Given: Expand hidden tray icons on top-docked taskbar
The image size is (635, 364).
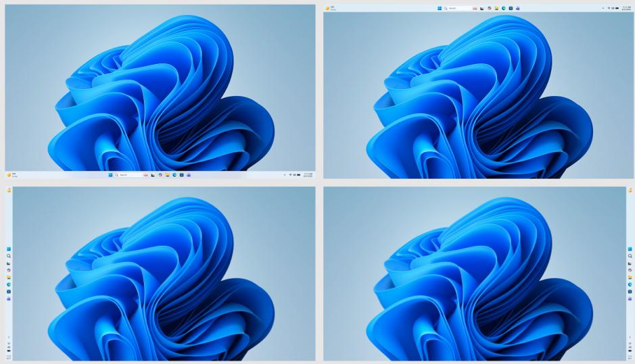Looking at the screenshot, I should click(x=603, y=8).
